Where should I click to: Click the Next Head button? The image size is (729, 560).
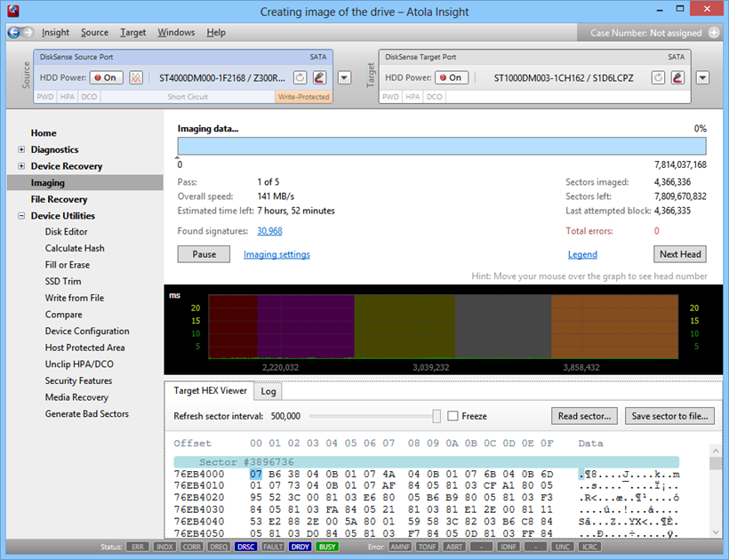pyautogui.click(x=680, y=254)
